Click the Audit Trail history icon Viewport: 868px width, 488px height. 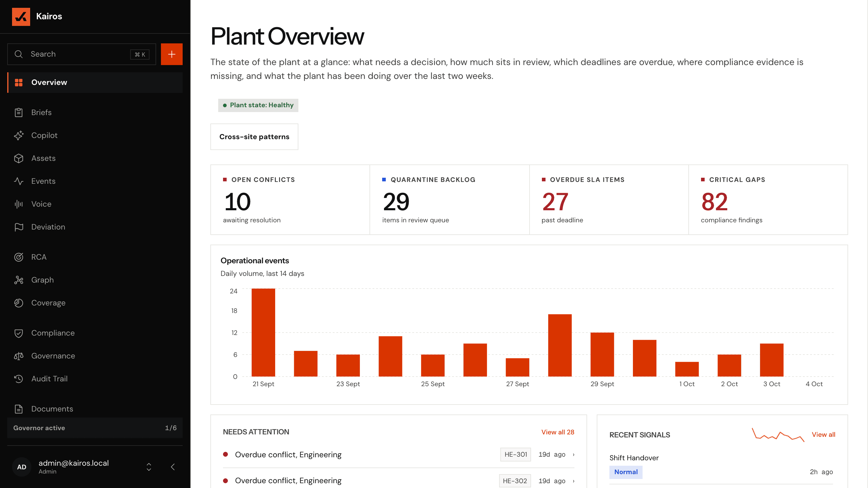point(19,379)
